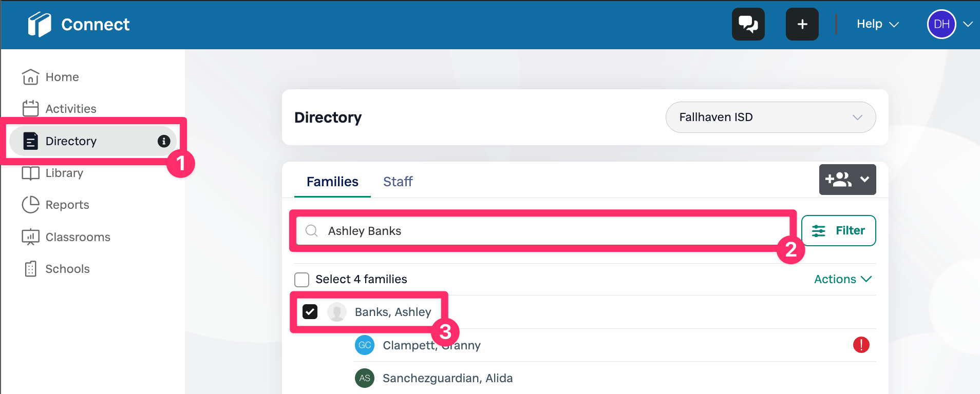Click the Directory info icon

pos(164,141)
